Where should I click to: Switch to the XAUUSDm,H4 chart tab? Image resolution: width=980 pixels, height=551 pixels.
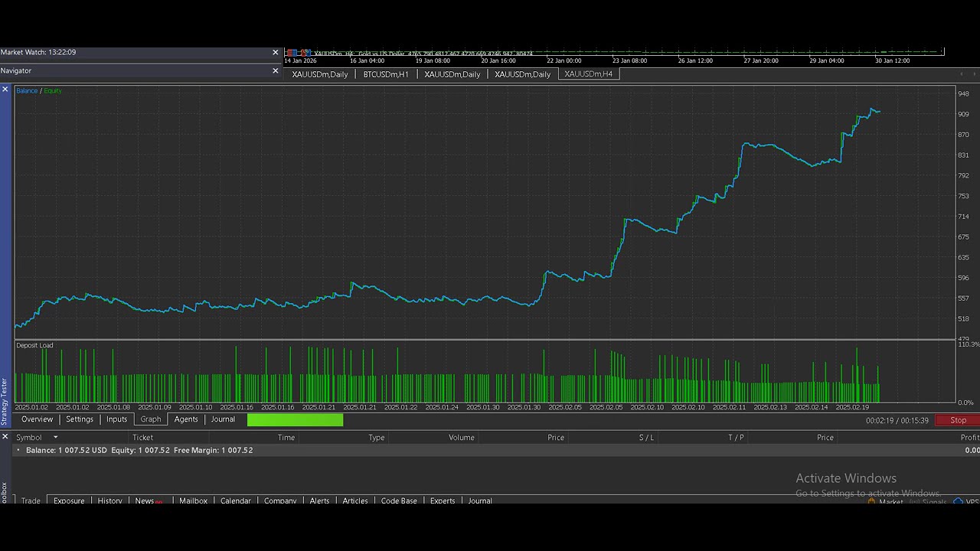point(588,74)
